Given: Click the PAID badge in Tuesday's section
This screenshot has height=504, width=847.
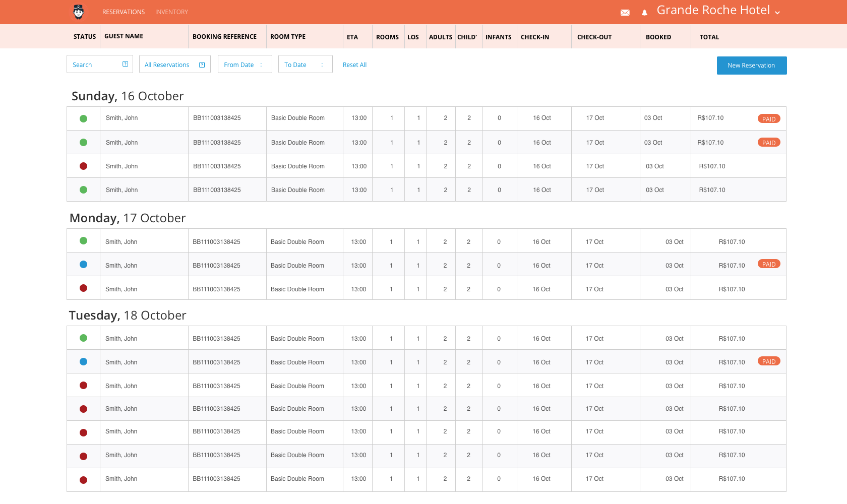Looking at the screenshot, I should coord(769,361).
